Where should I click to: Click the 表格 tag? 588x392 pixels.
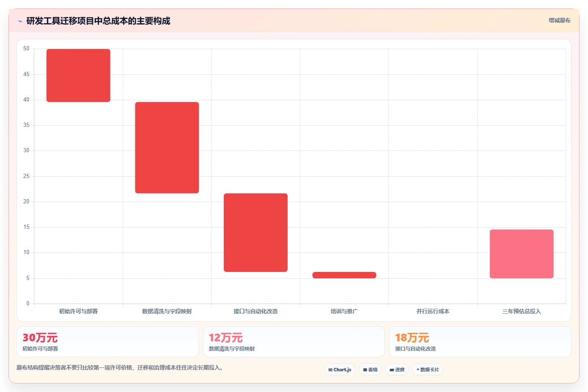coord(370,370)
